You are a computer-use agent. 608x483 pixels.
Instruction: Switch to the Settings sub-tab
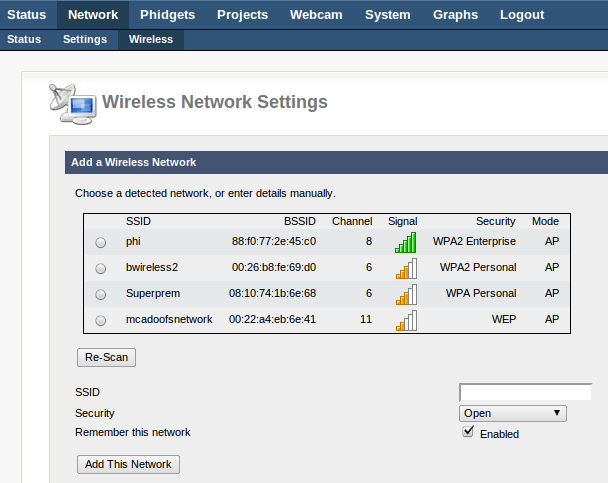85,39
